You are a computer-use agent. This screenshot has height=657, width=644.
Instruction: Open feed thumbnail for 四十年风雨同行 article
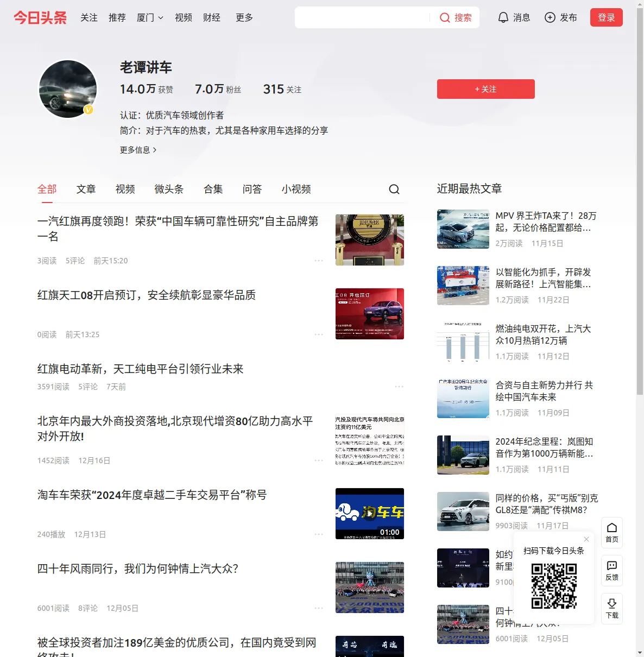point(370,587)
